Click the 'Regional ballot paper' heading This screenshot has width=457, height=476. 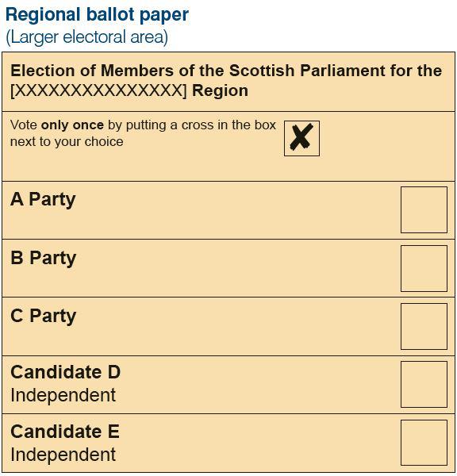coord(97,14)
